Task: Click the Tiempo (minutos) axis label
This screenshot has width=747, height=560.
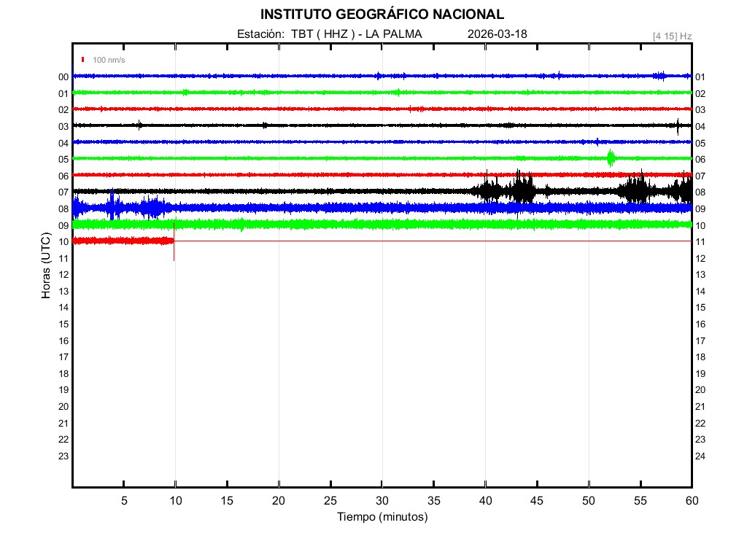Action: [x=382, y=517]
